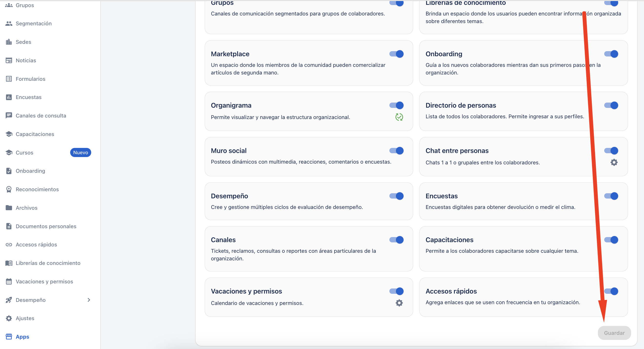Screen dimensions: 644x349
Task: Open Ajustes from the sidebar
Action: coord(25,318)
